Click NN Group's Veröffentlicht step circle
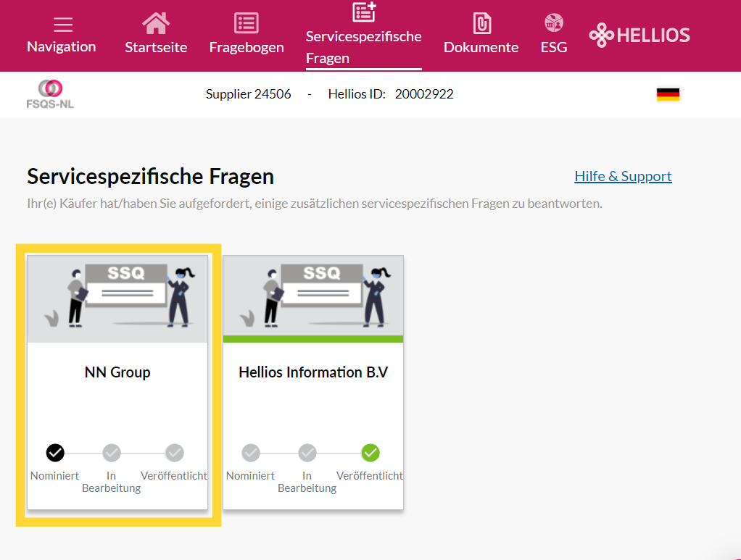Screen dimensions: 741x560 click(x=175, y=453)
